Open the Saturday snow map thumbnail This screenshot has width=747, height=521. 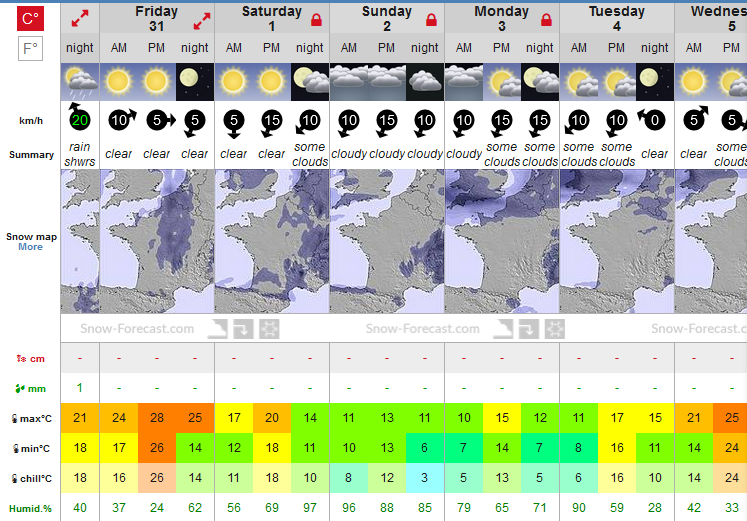(x=272, y=241)
